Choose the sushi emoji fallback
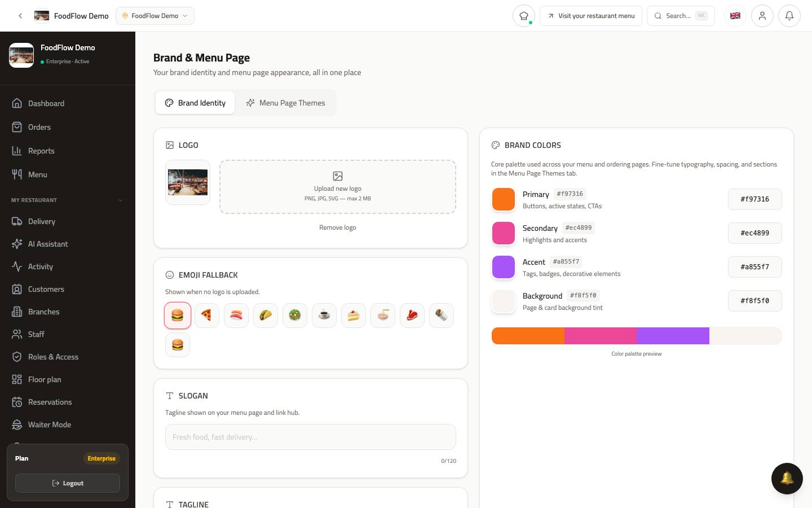This screenshot has width=812, height=508. [236, 316]
